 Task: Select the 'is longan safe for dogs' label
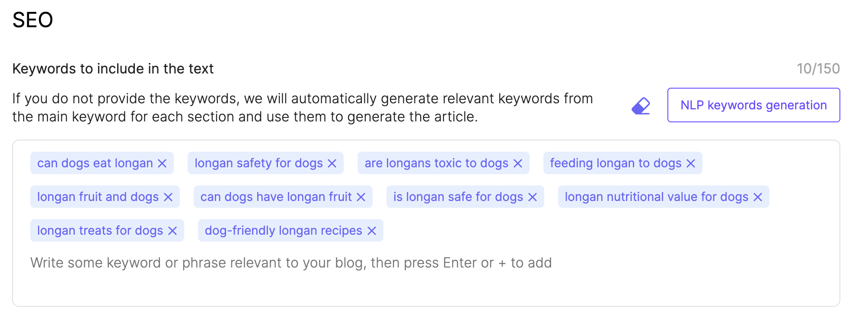(x=458, y=197)
